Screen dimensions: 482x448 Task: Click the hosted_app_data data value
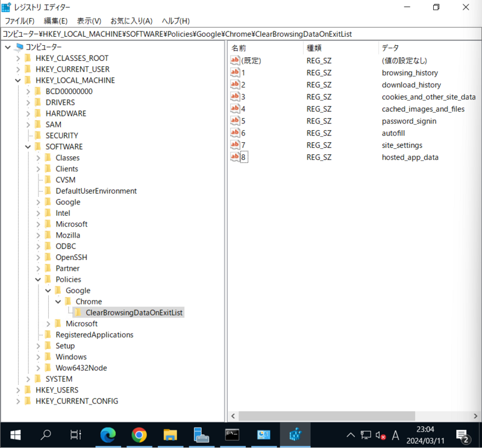point(410,157)
